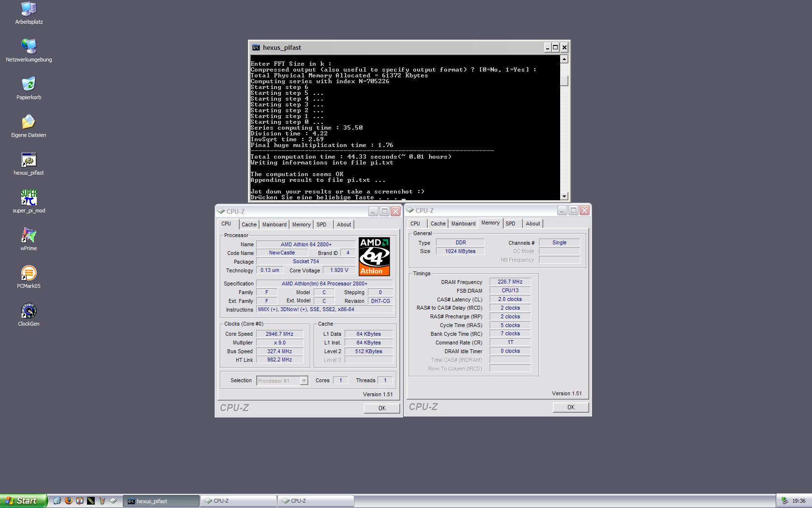Image resolution: width=812 pixels, height=508 pixels.
Task: Click the memory Size value 1024 MBytes
Action: [x=460, y=251]
